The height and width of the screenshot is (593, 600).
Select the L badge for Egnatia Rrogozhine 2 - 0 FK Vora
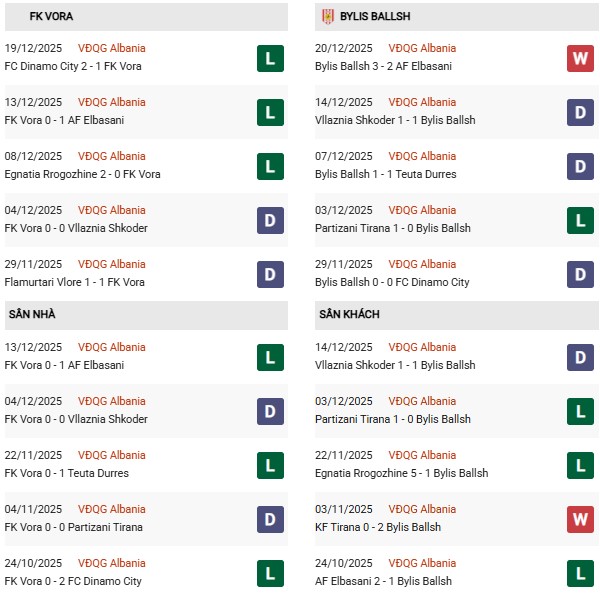click(x=270, y=166)
